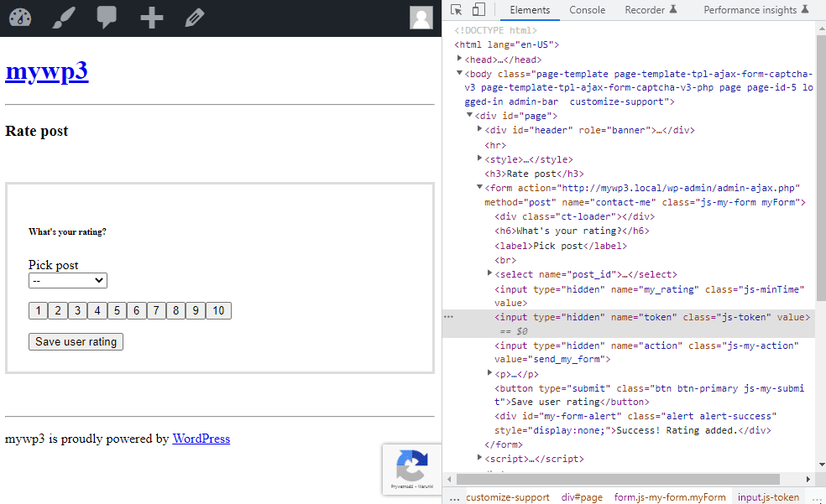Select the br element row
Image resolution: width=826 pixels, height=504 pixels.
(x=505, y=260)
